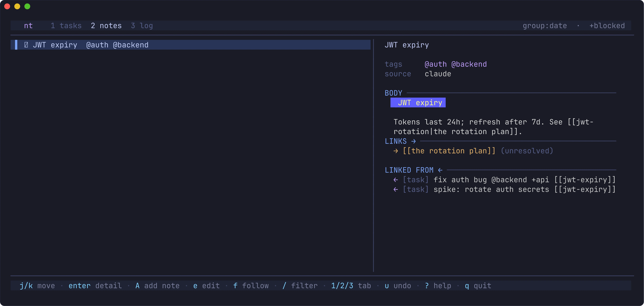Viewport: 644px width, 306px height.
Task: Select the 2 notes tab
Action: [106, 26]
